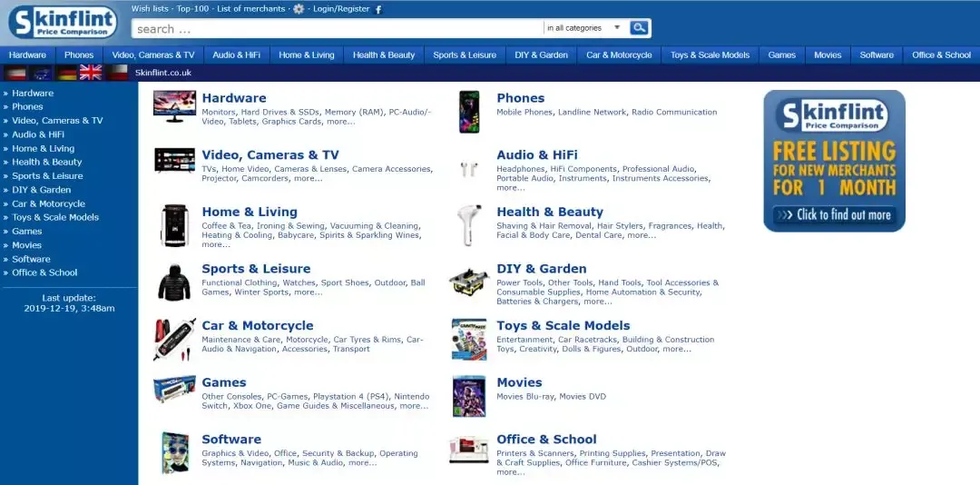Open the settings gear icon in header
Viewport: 980px width, 485px height.
pos(299,9)
